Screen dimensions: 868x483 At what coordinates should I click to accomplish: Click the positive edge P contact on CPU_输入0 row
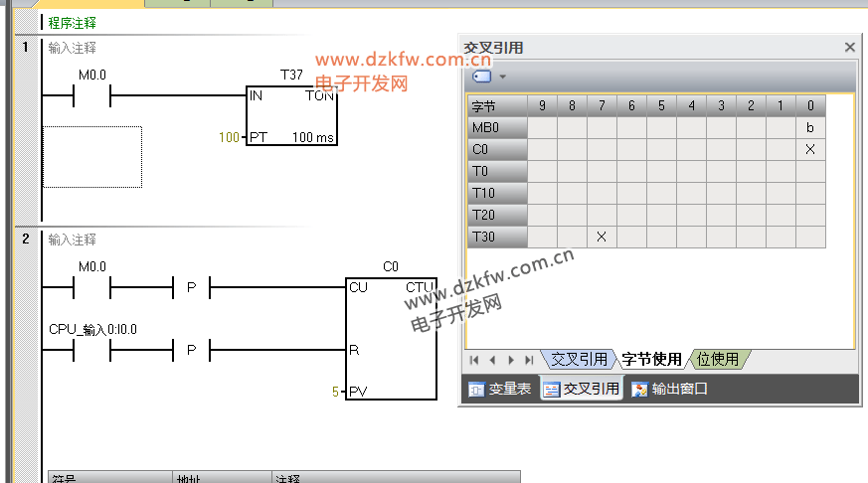pyautogui.click(x=192, y=351)
